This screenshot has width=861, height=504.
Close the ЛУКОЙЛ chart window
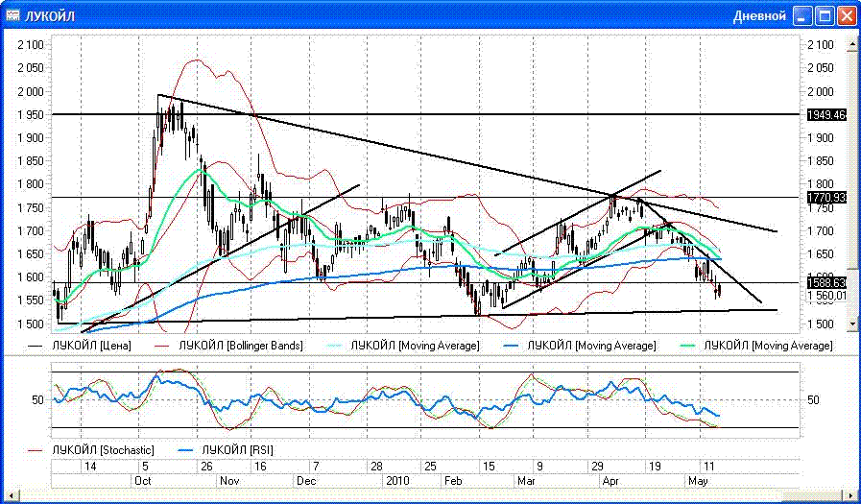(x=847, y=16)
